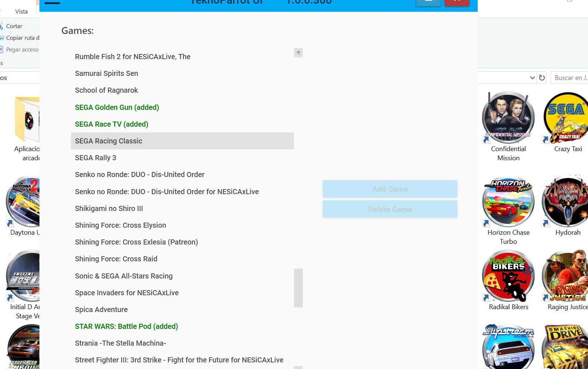Select Shikigami no Shiro III
The width and height of the screenshot is (588, 369).
coord(182,208)
